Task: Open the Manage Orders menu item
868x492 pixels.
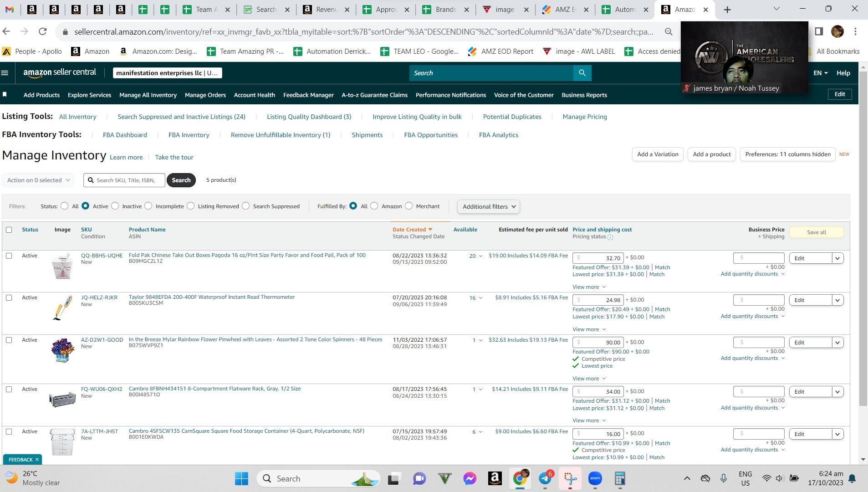Action: click(x=205, y=95)
